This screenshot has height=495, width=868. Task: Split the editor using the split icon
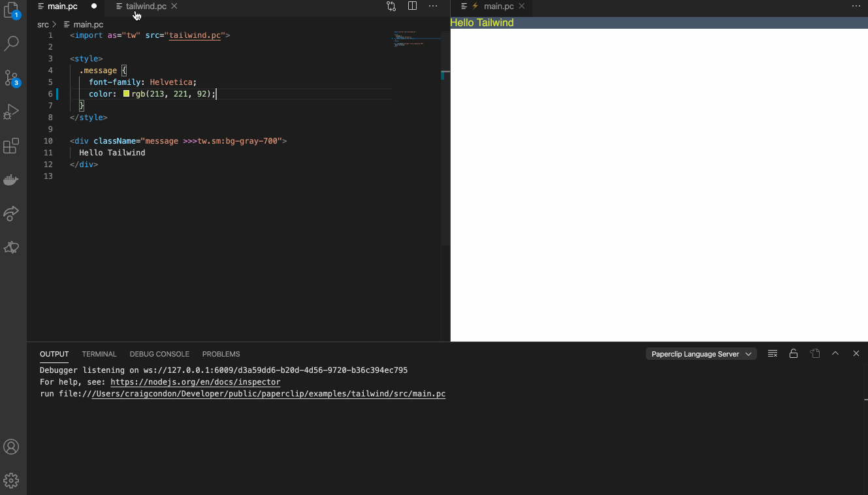[412, 6]
